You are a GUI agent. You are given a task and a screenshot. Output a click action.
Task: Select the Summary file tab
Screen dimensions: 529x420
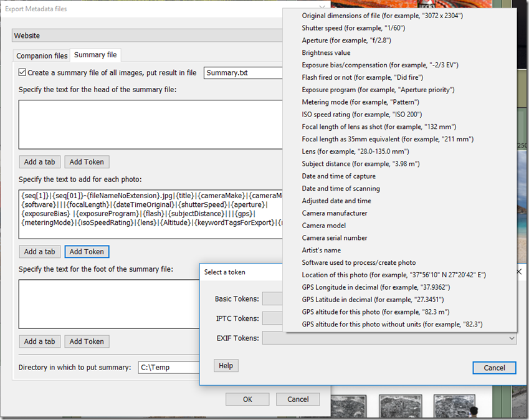pyautogui.click(x=95, y=55)
